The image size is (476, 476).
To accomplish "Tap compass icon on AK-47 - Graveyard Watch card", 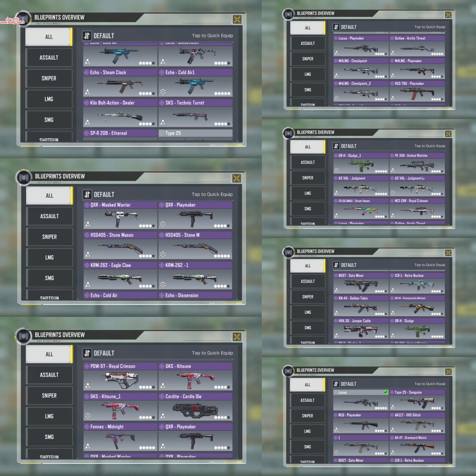I will coord(393,452).
